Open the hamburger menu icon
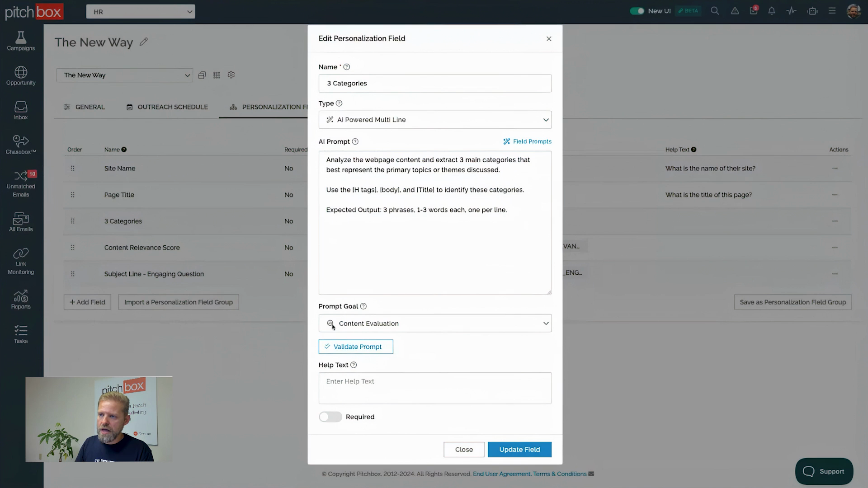Screen dimensions: 868x488 click(x=832, y=11)
